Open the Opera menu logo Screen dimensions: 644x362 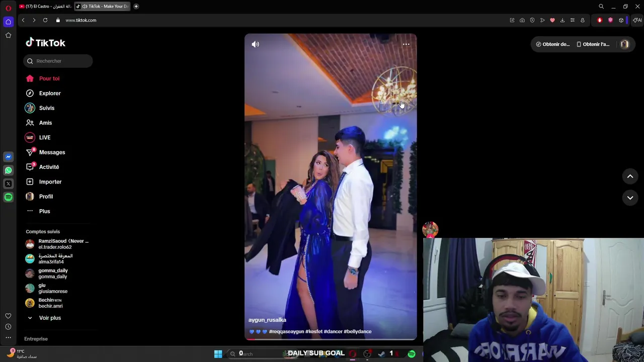tap(8, 8)
